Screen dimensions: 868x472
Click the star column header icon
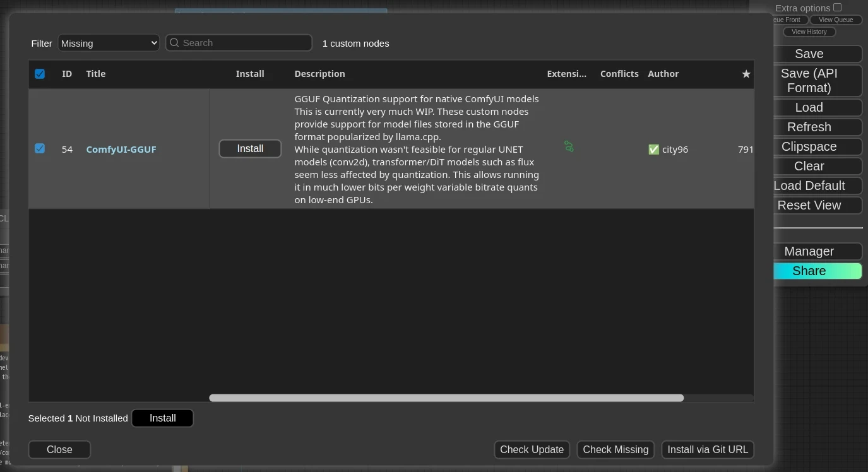[746, 74]
